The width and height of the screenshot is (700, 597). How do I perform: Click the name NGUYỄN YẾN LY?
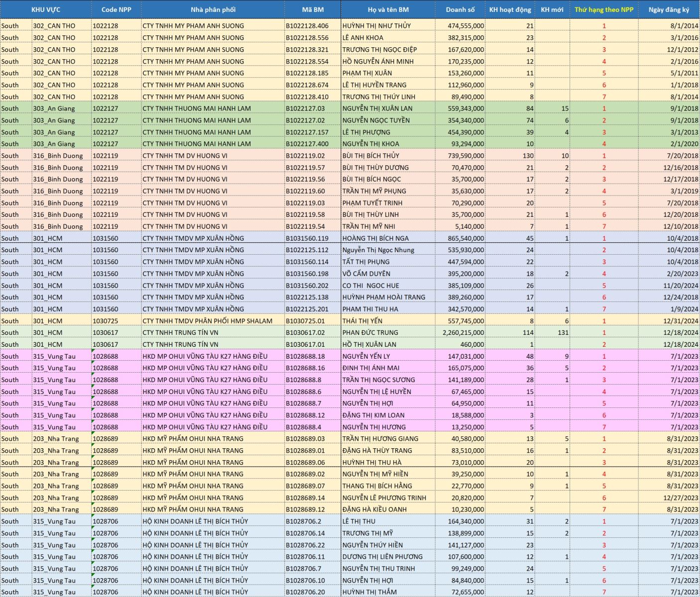point(366,356)
